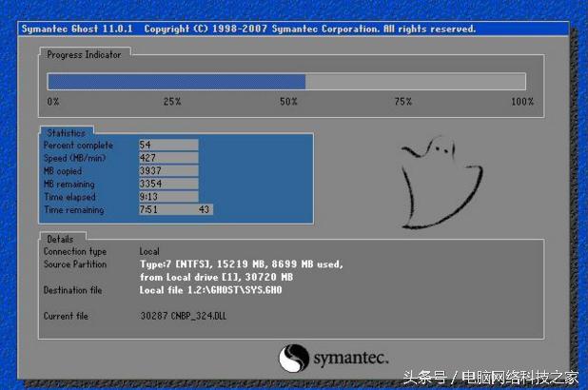
Task: Click the Destination file path SYS.GHO
Action: (x=210, y=289)
